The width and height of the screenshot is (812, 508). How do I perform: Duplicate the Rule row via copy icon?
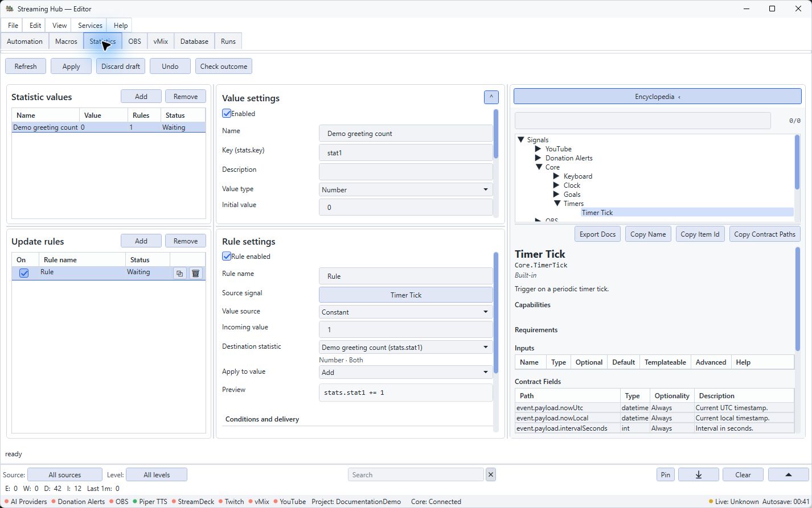(x=179, y=273)
